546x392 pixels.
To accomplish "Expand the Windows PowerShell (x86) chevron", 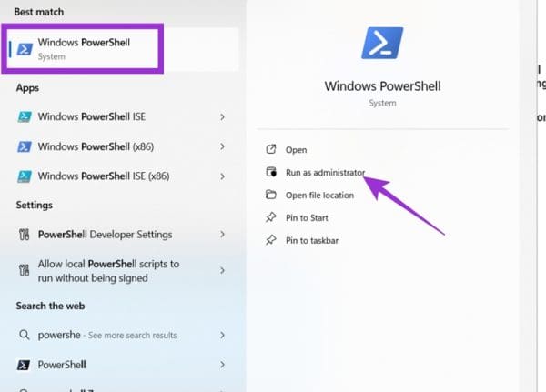I will (x=222, y=146).
